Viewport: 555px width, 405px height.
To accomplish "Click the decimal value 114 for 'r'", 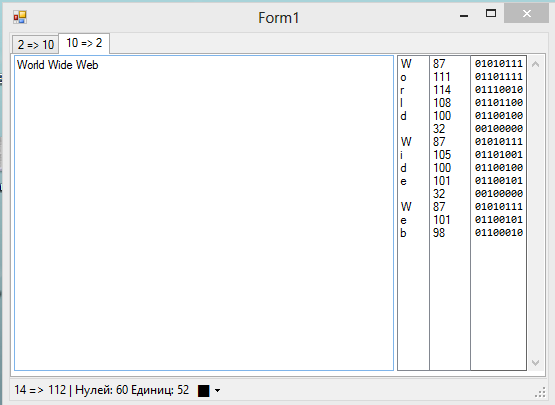I will point(442,90).
